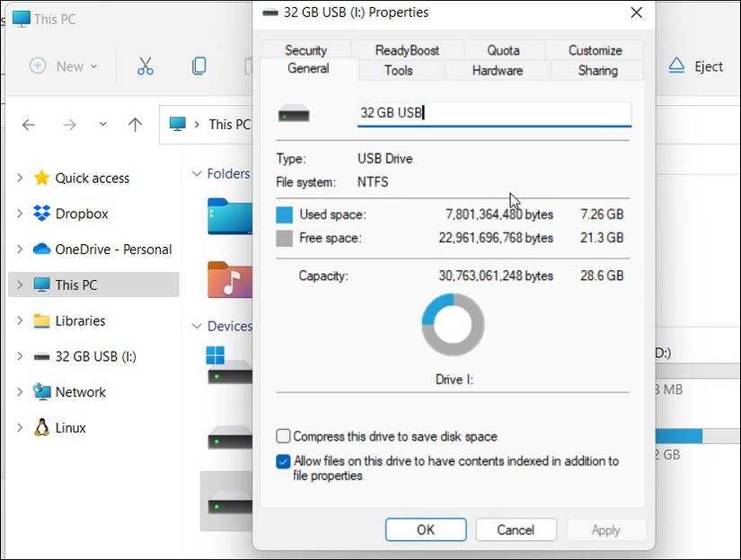Screen dimensions: 741x560
Task: Select the Cut scissors icon
Action: pyautogui.click(x=146, y=66)
